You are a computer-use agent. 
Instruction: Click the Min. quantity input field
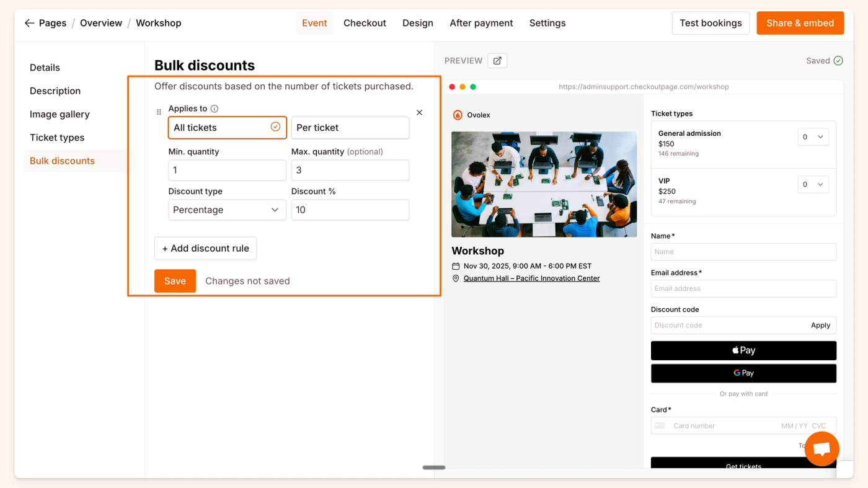coord(228,170)
